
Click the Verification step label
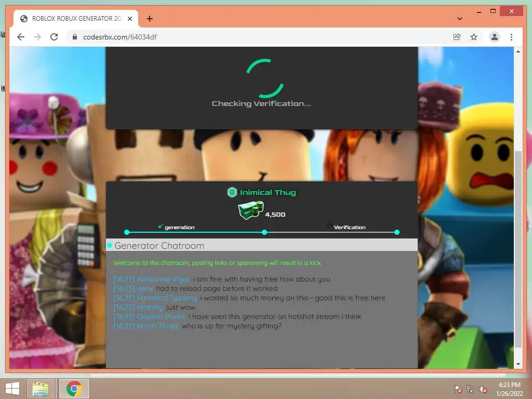[350, 228]
